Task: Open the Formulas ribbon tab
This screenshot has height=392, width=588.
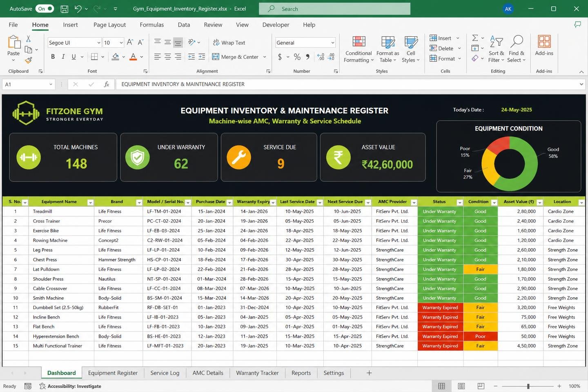Action: point(151,24)
